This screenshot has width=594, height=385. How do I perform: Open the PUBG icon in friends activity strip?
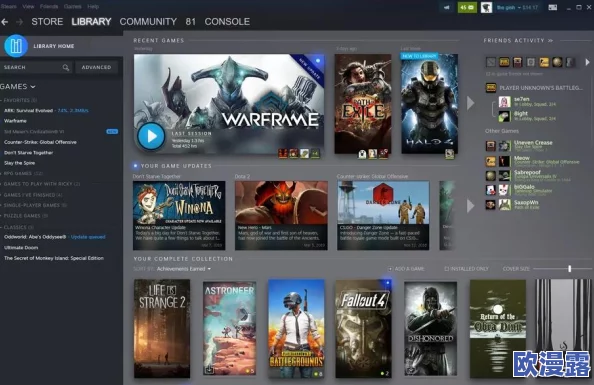504,62
